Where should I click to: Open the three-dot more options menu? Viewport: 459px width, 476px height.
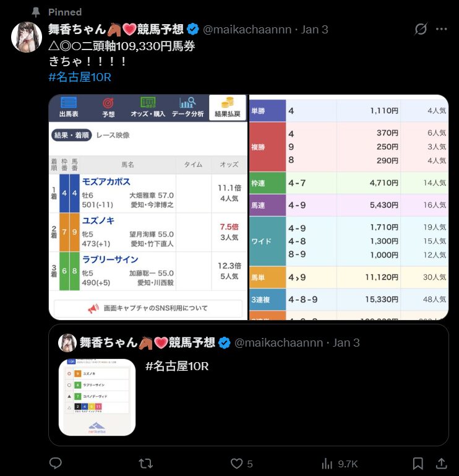click(441, 29)
